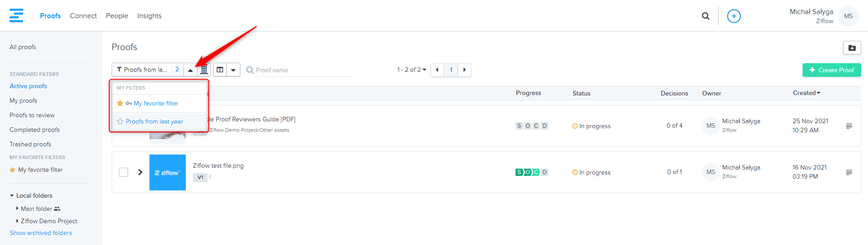868x245 pixels.
Task: Click the Create Proof button
Action: [831, 70]
